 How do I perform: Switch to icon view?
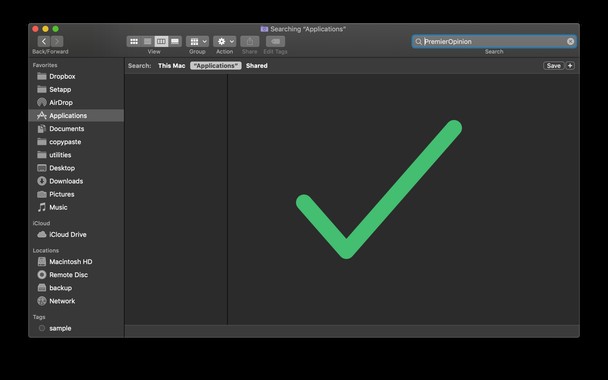(x=134, y=41)
